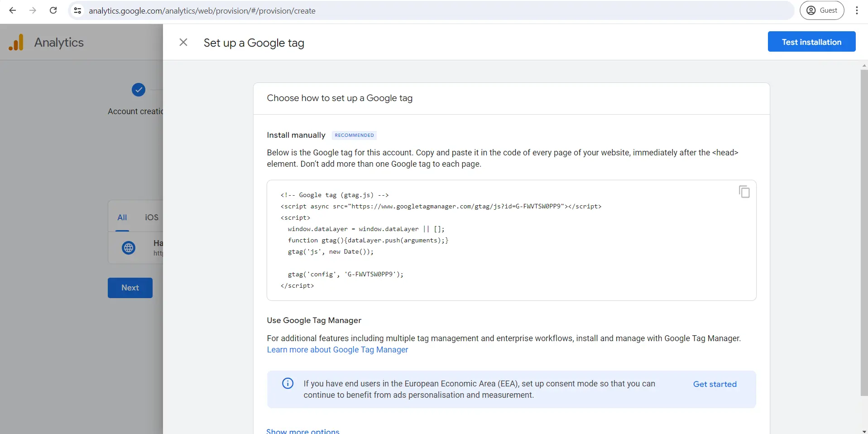The image size is (868, 434).
Task: Click the info icon in EEA notice
Action: pos(288,383)
